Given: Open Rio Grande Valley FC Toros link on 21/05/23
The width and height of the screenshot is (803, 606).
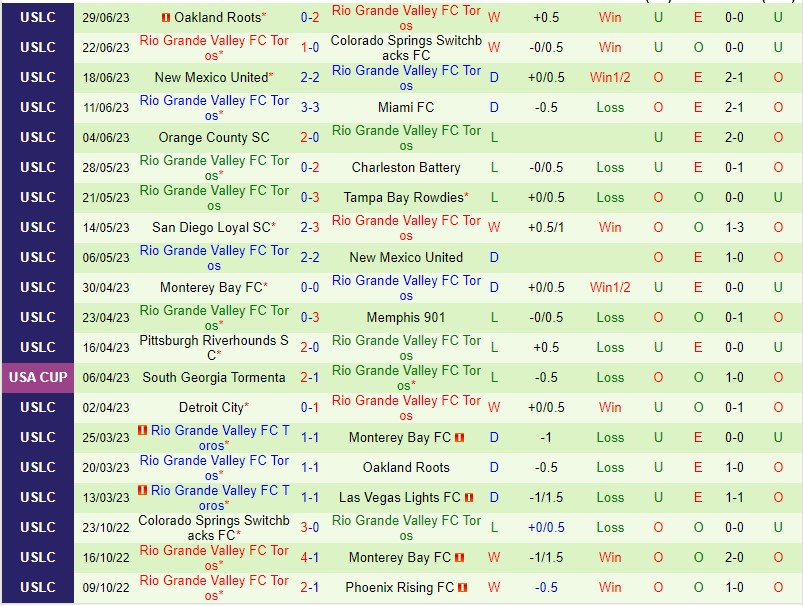Looking at the screenshot, I should click(x=214, y=197).
